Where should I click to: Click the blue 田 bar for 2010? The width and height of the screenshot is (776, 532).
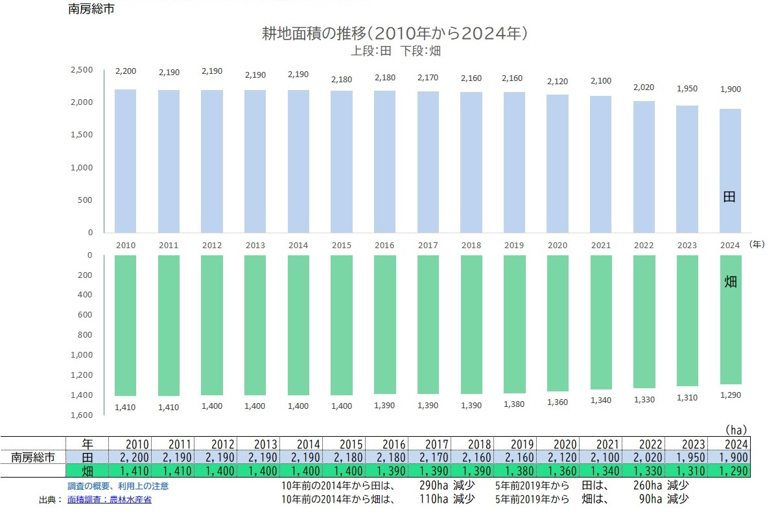[x=125, y=161]
